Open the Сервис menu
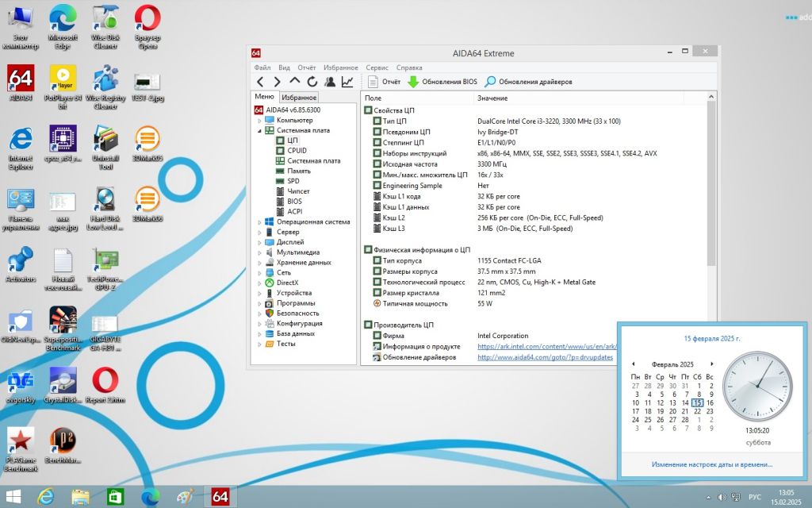The image size is (812, 508). click(x=377, y=67)
